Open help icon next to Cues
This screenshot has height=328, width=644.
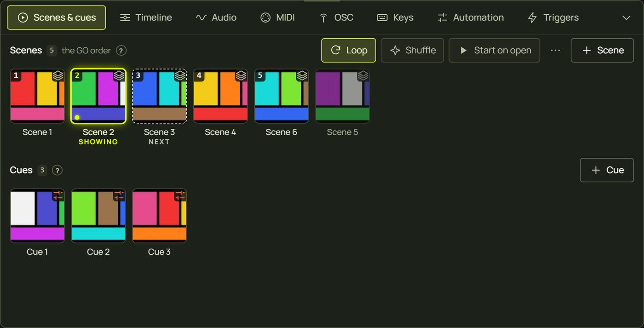pos(57,170)
